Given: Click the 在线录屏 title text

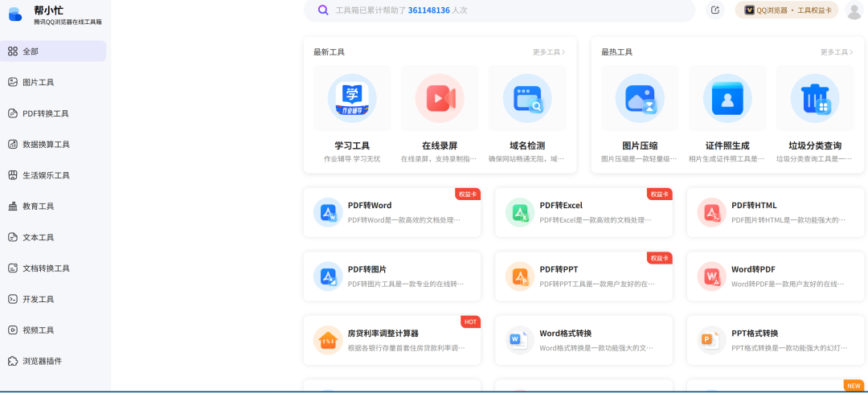Looking at the screenshot, I should (440, 145).
